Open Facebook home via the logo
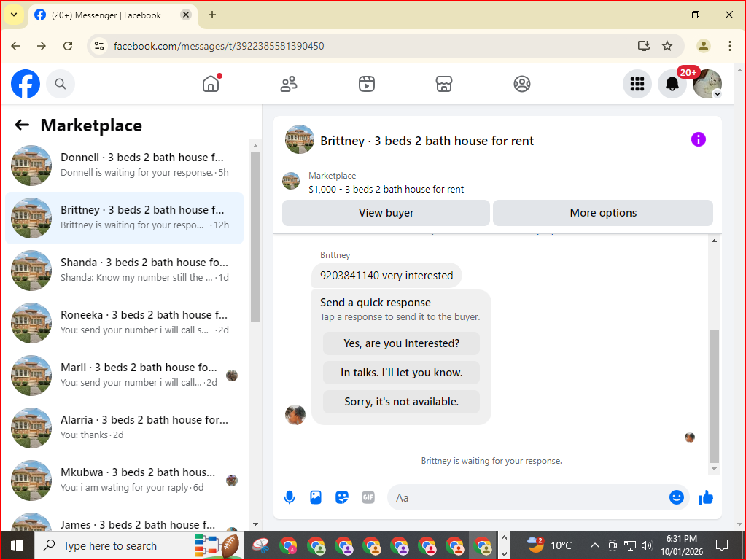This screenshot has width=746, height=560. coord(26,84)
